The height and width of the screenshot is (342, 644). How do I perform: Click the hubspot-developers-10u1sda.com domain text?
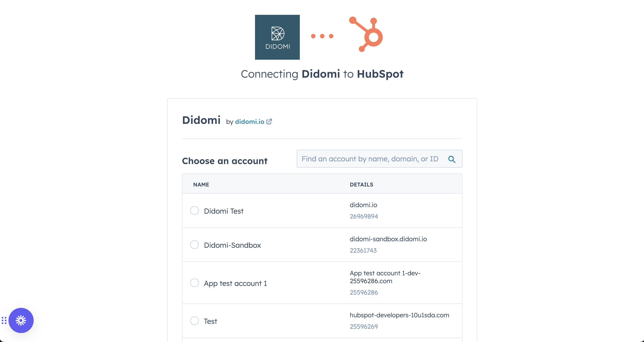click(399, 315)
